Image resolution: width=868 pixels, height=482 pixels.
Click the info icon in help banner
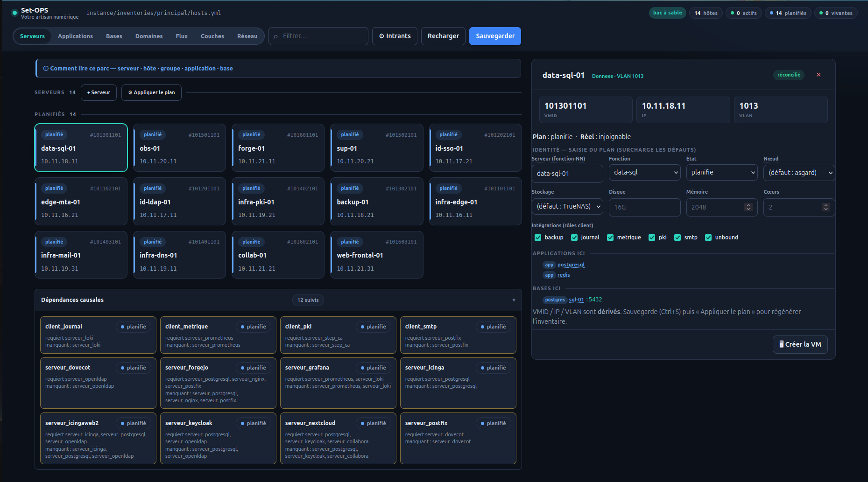click(x=46, y=69)
